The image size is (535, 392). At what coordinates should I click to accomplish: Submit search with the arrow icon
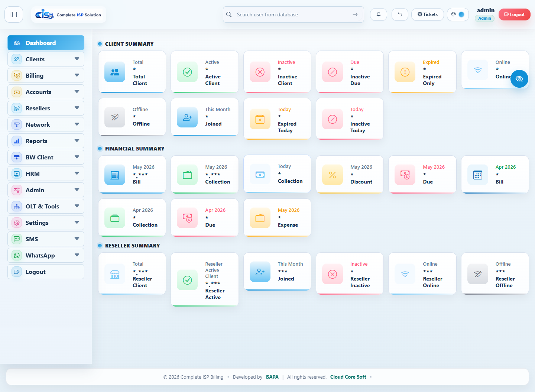[355, 14]
